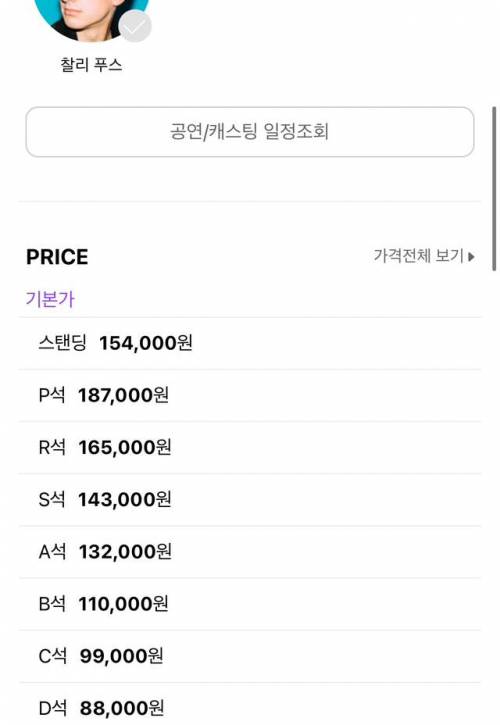This screenshot has height=725, width=500.
Task: Open the 공연/캐스팅 일정조회 schedule button
Action: 250,132
